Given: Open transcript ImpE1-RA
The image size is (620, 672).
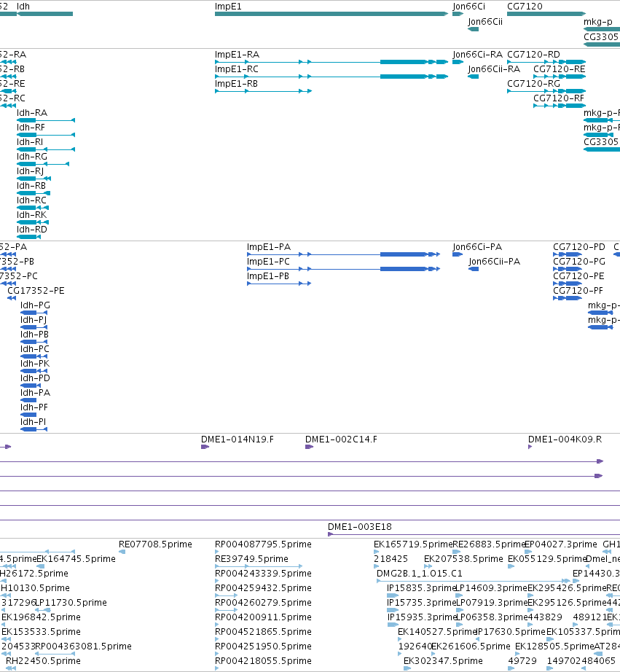Looking at the screenshot, I should (331, 62).
